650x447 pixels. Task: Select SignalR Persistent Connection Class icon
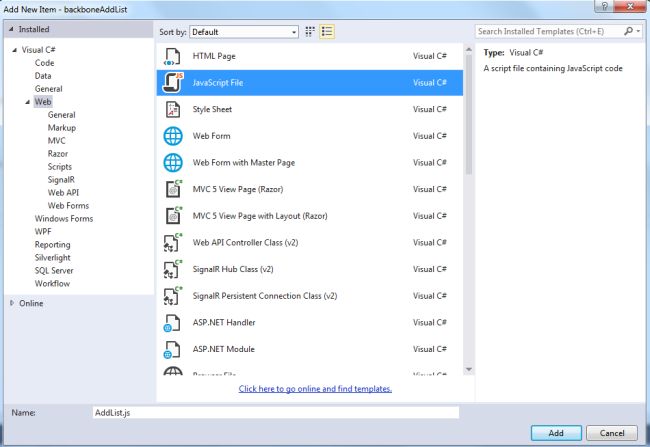(173, 296)
